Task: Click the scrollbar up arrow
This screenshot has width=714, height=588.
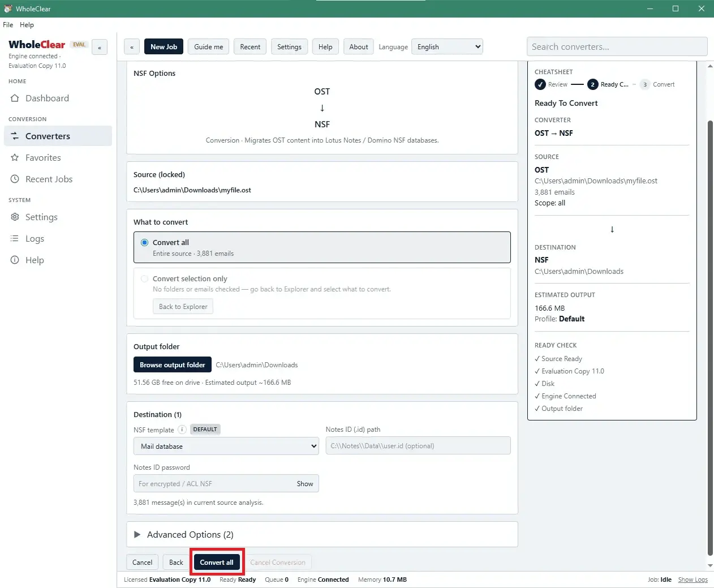Action: pyautogui.click(x=711, y=66)
